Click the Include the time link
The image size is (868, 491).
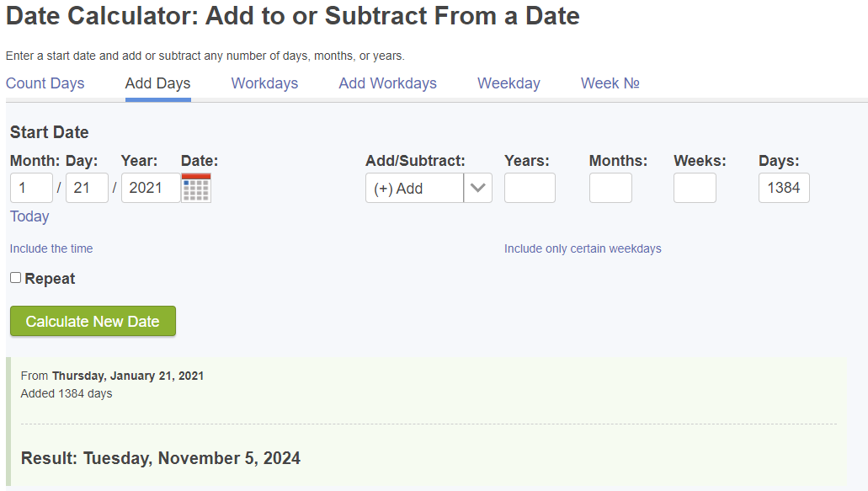(51, 248)
